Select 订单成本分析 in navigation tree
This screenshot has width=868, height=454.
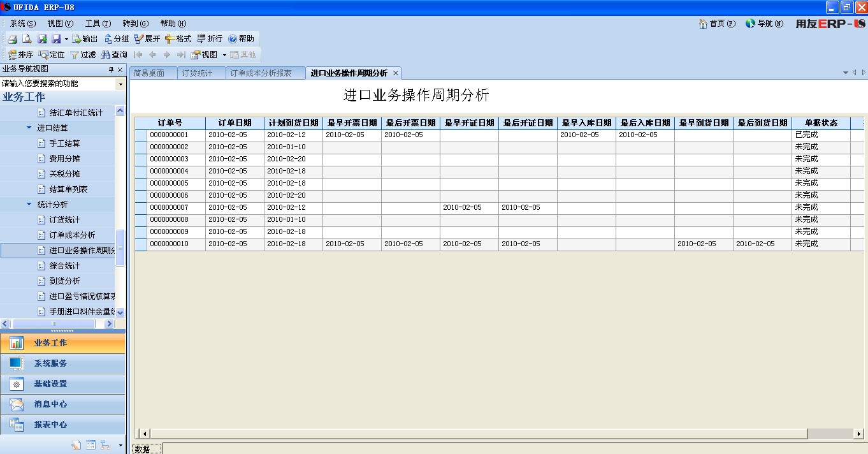(x=72, y=235)
